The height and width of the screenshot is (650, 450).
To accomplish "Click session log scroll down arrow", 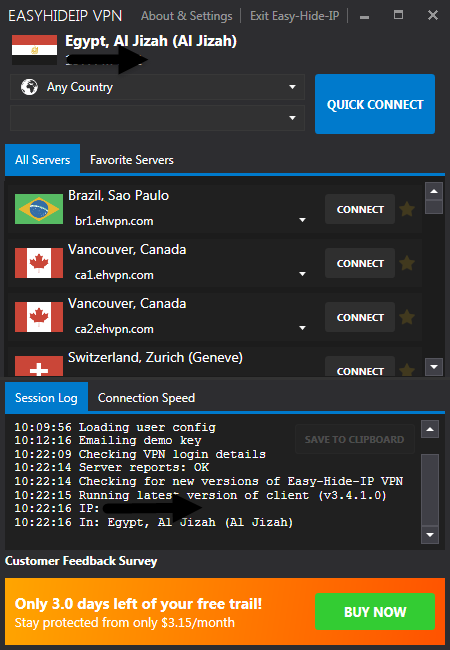I will tap(430, 535).
